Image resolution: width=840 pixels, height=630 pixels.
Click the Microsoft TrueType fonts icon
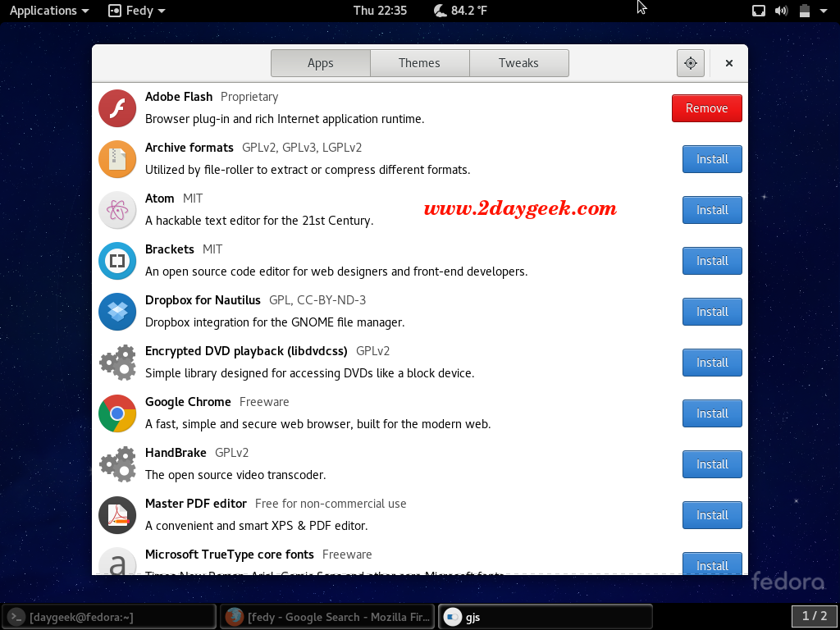click(117, 561)
